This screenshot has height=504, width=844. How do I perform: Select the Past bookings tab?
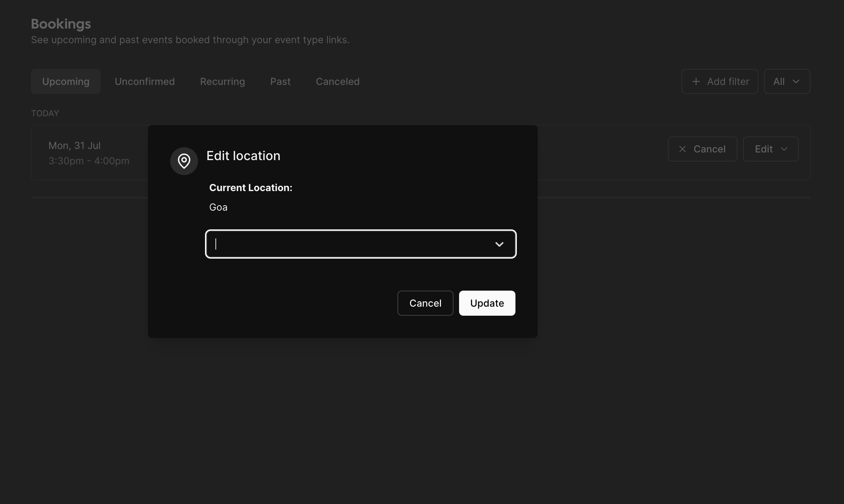pos(280,81)
